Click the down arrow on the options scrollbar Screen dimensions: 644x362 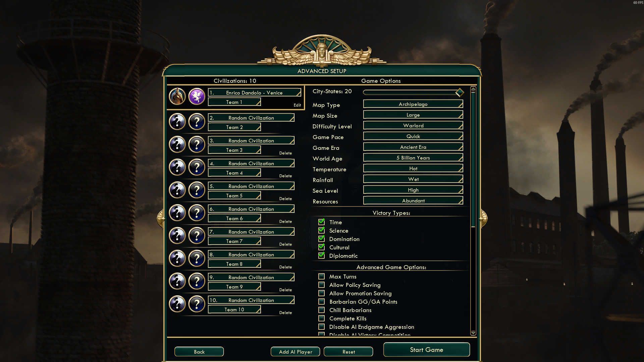pos(473,333)
